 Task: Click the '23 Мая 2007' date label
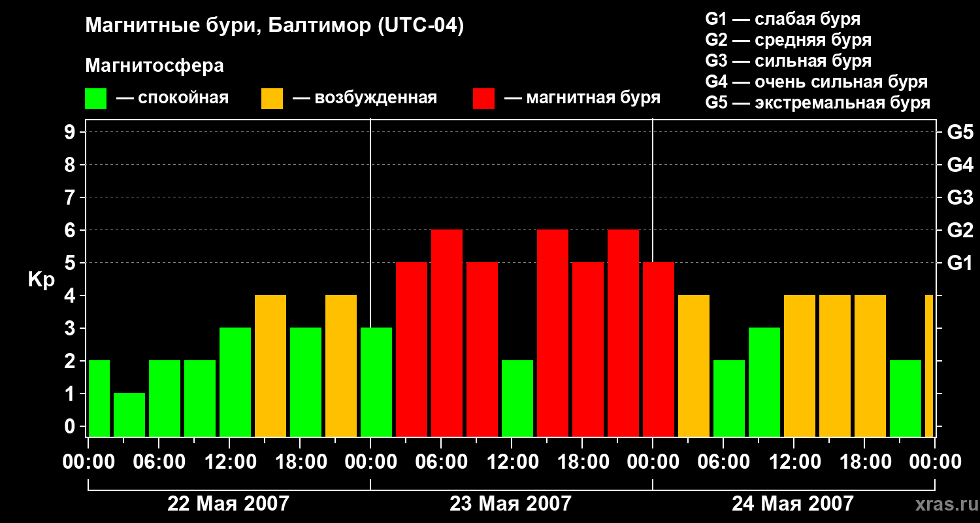pos(511,504)
